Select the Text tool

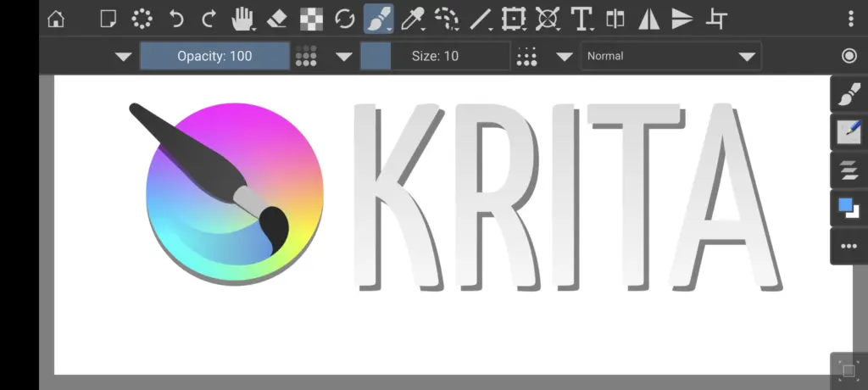(x=581, y=19)
